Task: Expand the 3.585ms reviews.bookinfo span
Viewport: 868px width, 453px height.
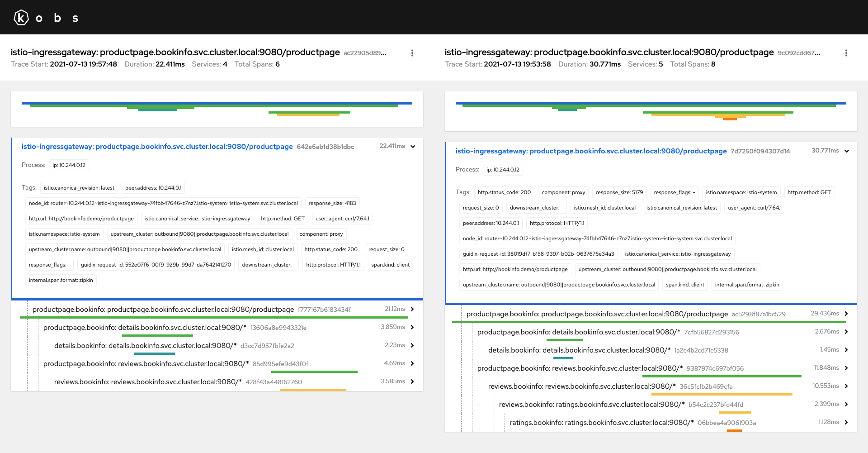Action: click(412, 381)
